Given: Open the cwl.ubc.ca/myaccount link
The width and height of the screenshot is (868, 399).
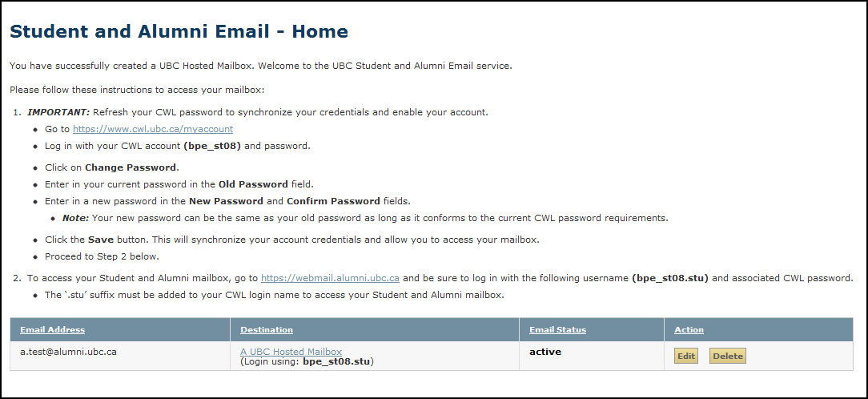Looking at the screenshot, I should pyautogui.click(x=152, y=129).
